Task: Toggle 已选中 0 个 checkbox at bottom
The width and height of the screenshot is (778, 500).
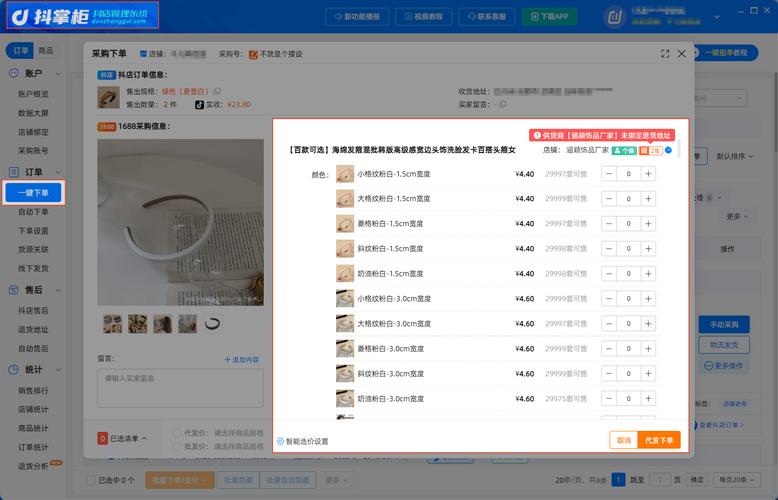Action: [91, 480]
